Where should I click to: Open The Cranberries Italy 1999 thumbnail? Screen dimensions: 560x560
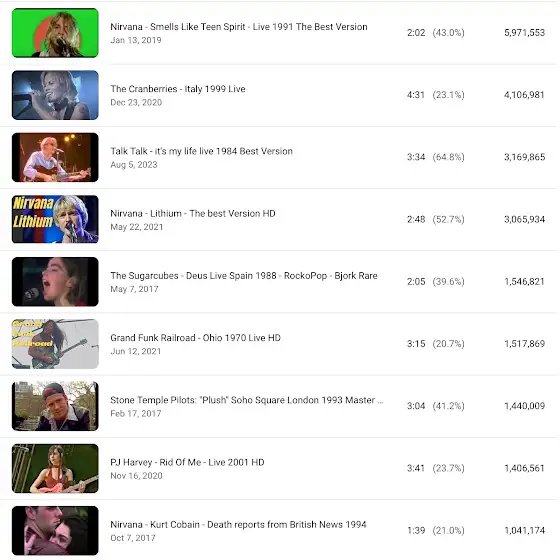point(55,95)
